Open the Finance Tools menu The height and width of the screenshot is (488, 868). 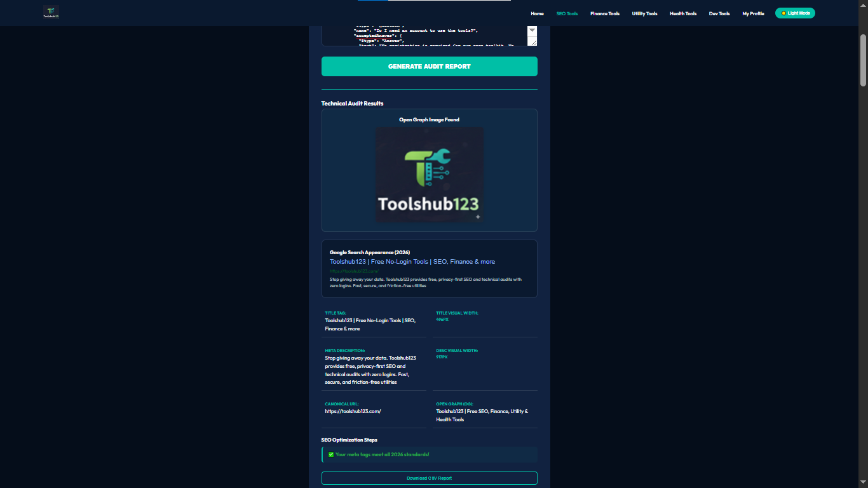604,13
